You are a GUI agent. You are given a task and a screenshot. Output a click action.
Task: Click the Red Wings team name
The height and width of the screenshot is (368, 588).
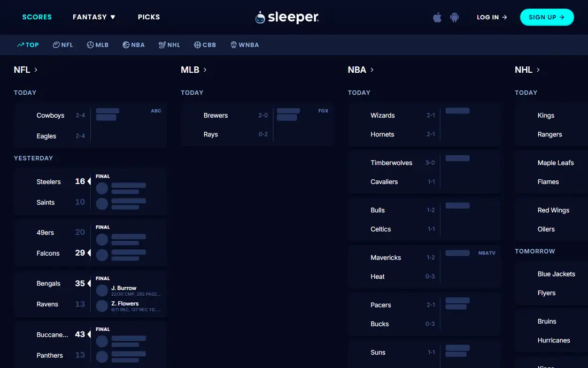click(x=553, y=210)
